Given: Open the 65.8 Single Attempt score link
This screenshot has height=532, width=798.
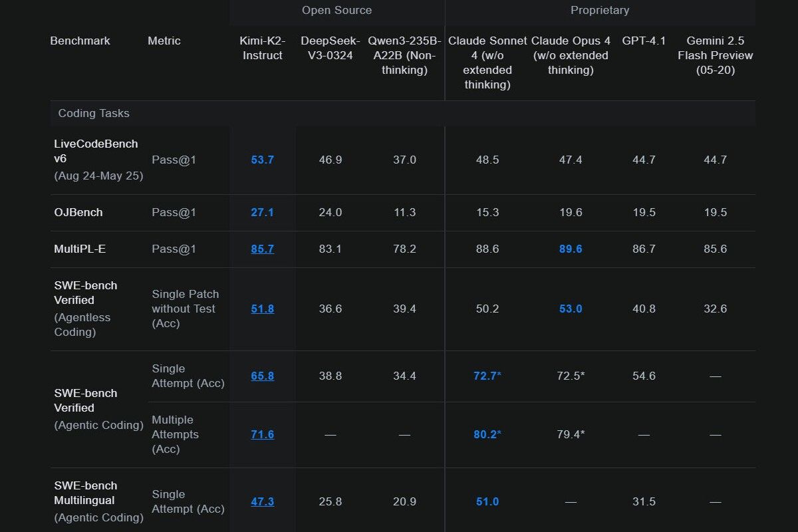Looking at the screenshot, I should pyautogui.click(x=262, y=376).
